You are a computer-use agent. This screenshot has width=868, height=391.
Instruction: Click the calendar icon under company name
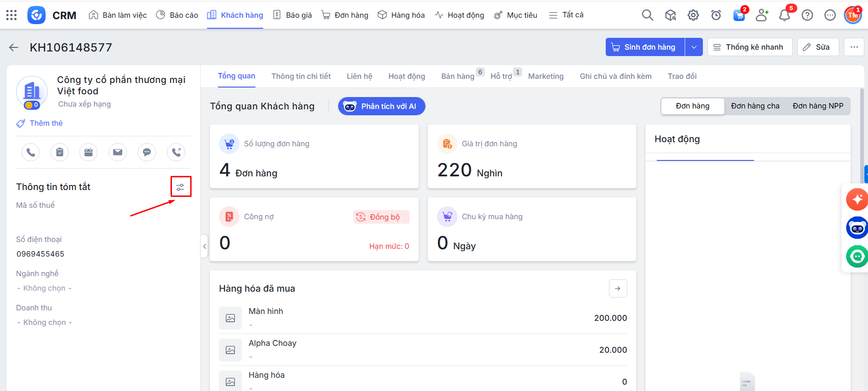[x=88, y=152]
